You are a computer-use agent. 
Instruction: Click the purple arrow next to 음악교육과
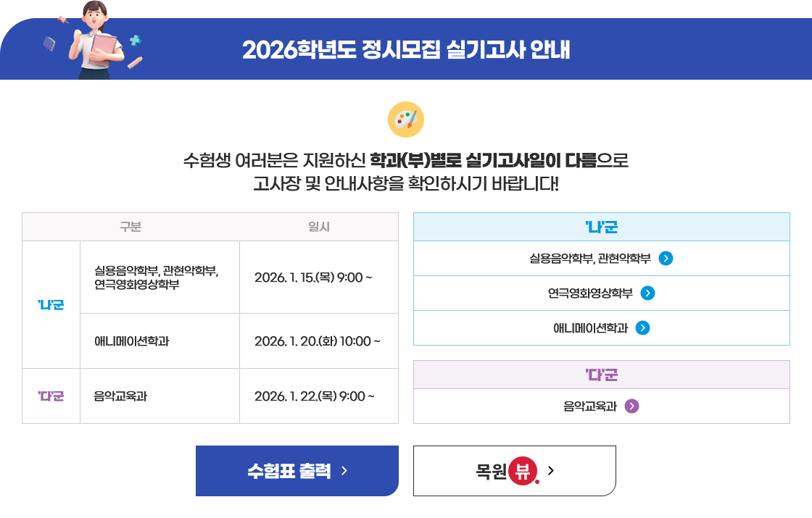[630, 406]
